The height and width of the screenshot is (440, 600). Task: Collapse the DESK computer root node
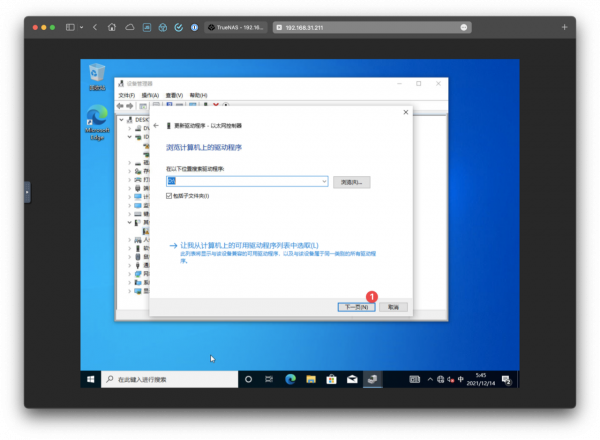[121, 120]
